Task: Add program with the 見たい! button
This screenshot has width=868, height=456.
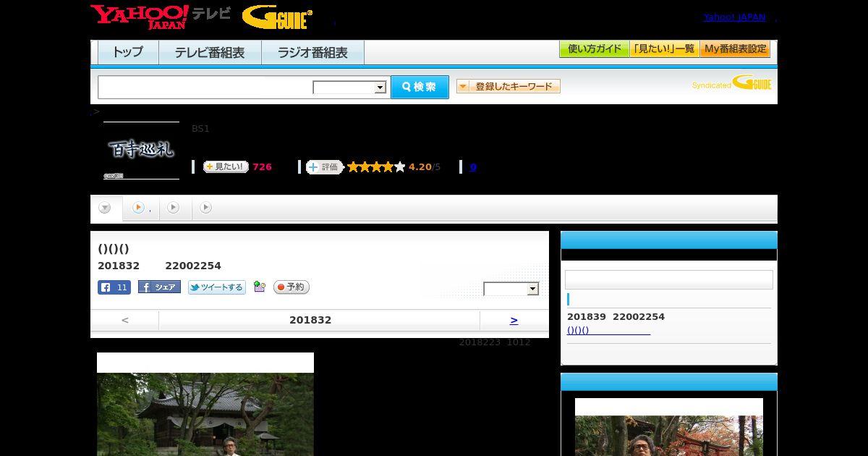Action: [226, 166]
